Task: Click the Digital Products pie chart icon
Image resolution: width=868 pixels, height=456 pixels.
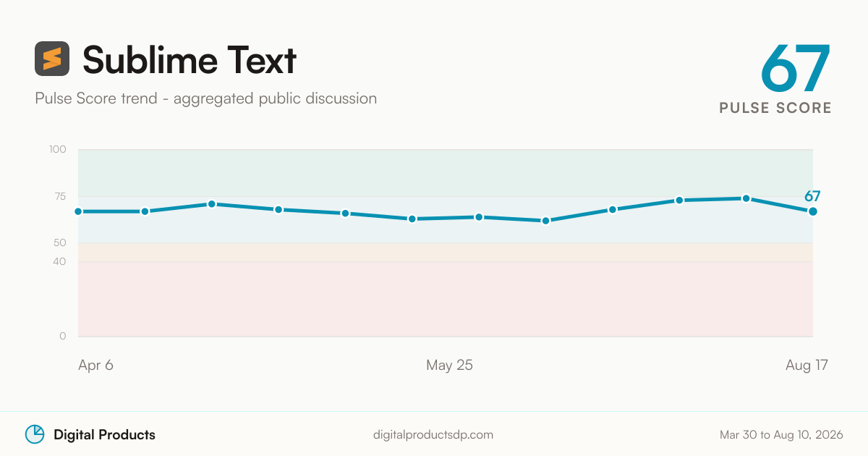Action: [35, 434]
